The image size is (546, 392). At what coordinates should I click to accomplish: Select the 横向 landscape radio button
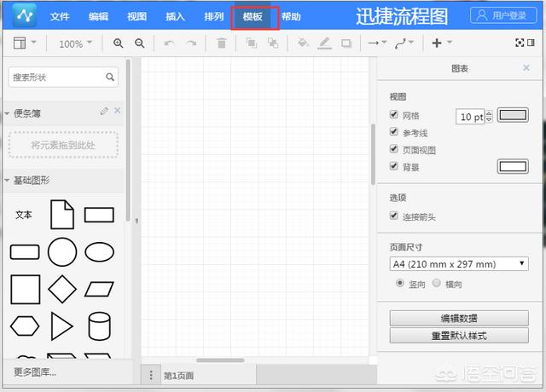(436, 283)
